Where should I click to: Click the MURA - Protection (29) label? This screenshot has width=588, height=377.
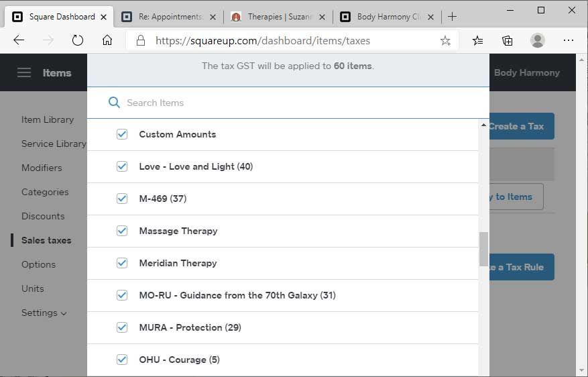click(190, 327)
